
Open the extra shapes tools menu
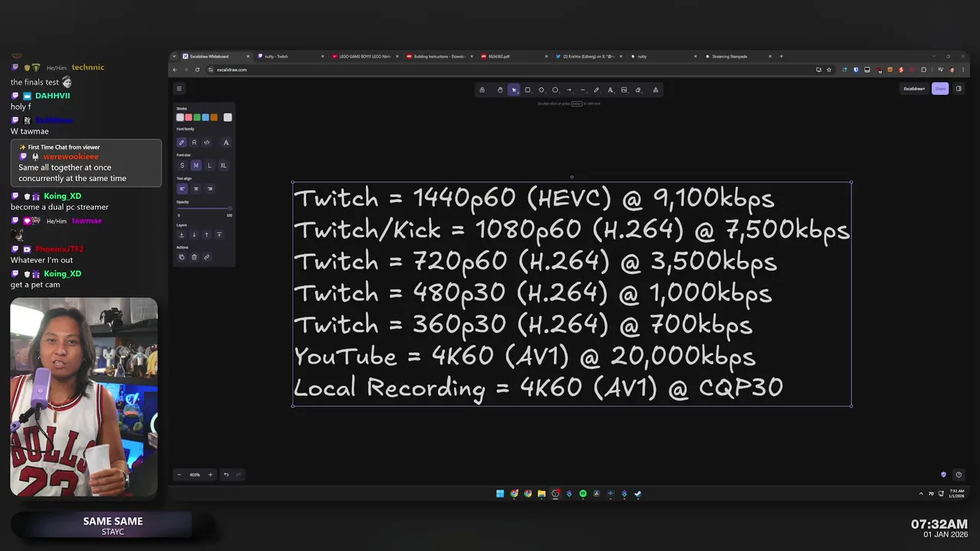tap(655, 90)
